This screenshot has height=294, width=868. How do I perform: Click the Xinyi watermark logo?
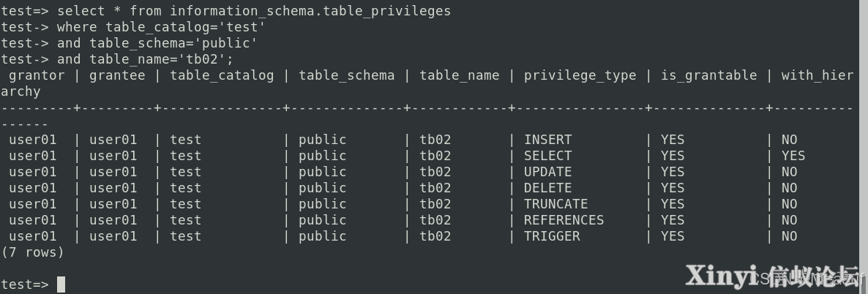774,276
